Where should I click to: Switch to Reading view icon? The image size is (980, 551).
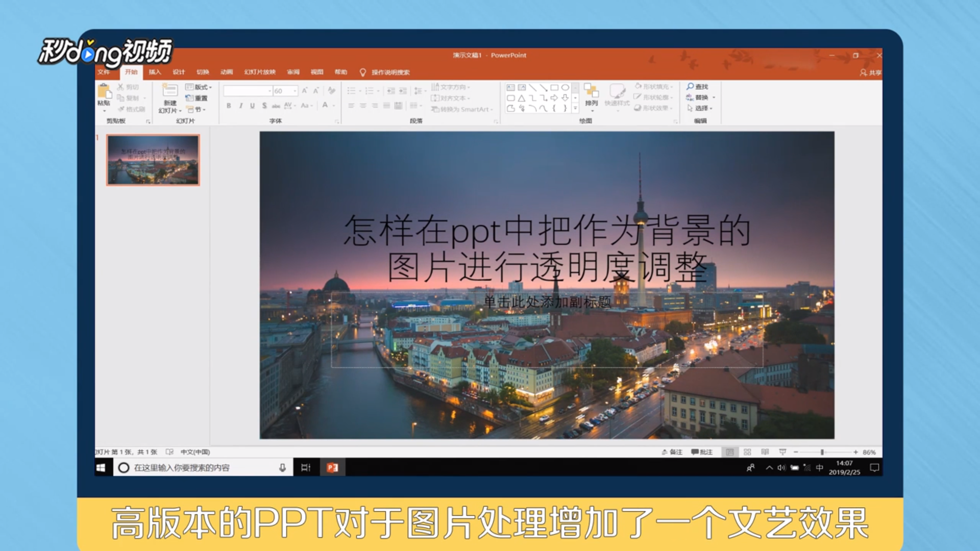(765, 452)
